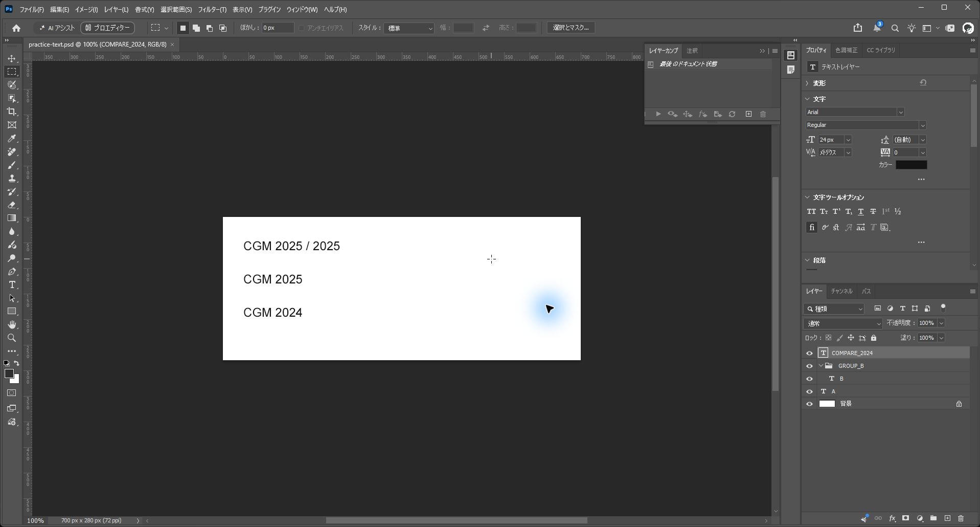The height and width of the screenshot is (527, 980).
Task: Select the Pen tool
Action: click(12, 271)
